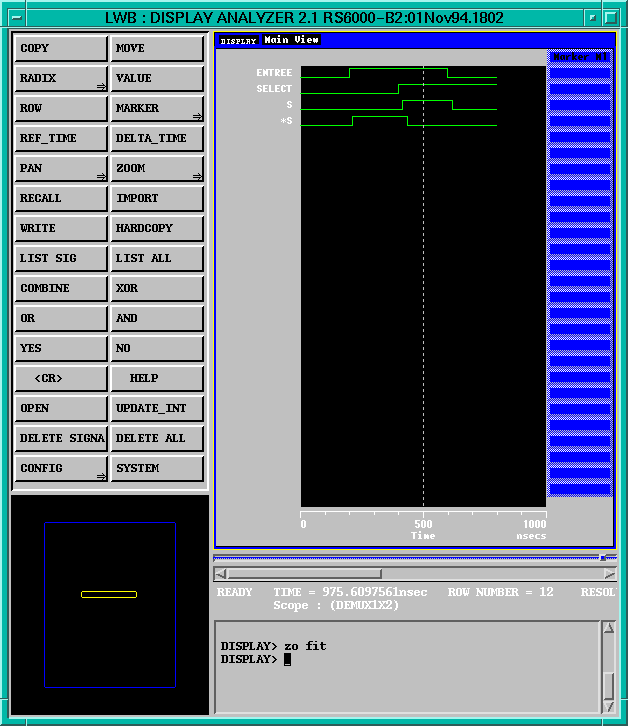Screen dimensions: 628x726
Task: Expand the PAN submenu button
Action: 61,169
